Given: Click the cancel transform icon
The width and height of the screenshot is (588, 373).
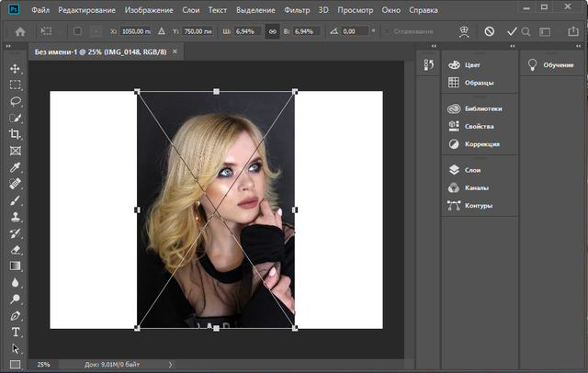Looking at the screenshot, I should coord(490,30).
